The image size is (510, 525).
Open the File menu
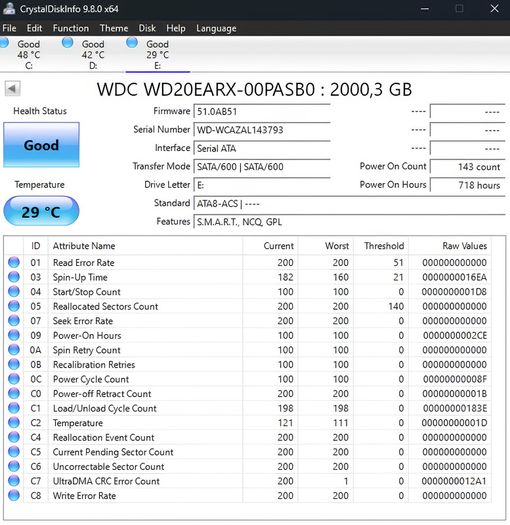pos(9,28)
